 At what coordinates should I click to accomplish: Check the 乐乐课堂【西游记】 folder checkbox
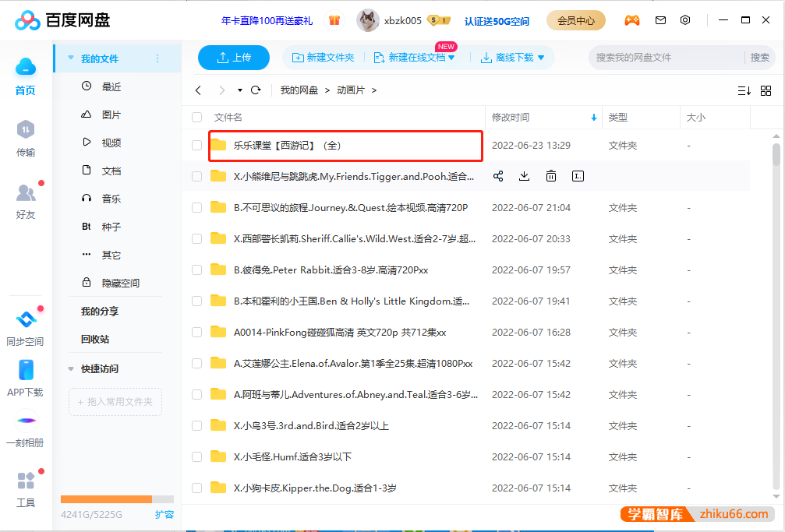[x=196, y=145]
